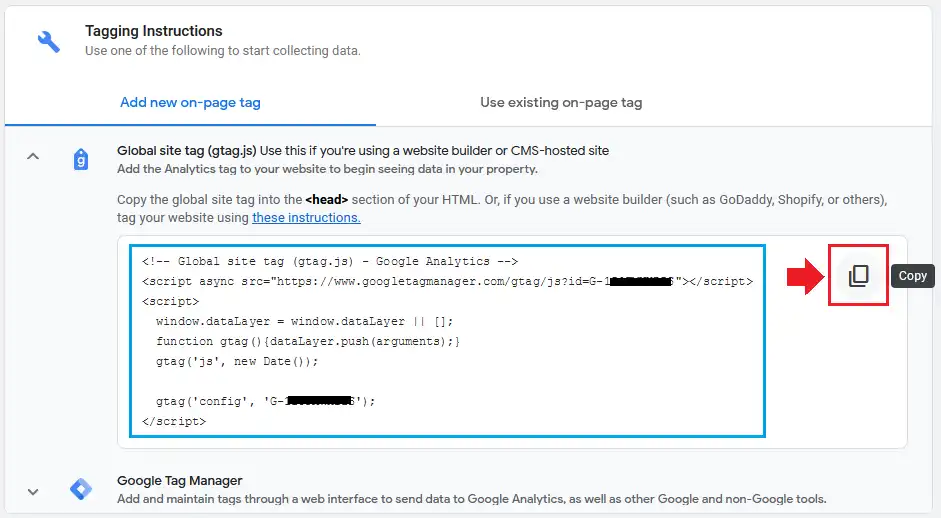Click the wrench Tagging Instructions icon
This screenshot has width=941, height=518.
(49, 42)
